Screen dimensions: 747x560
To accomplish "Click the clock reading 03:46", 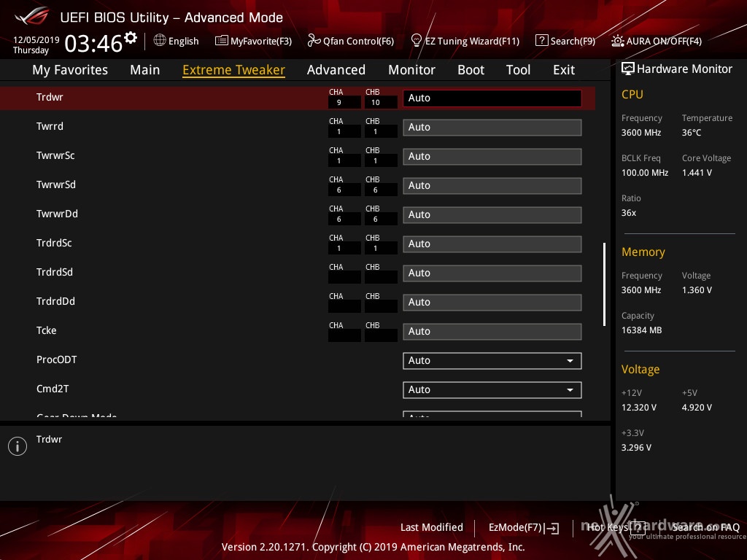I will tap(93, 43).
